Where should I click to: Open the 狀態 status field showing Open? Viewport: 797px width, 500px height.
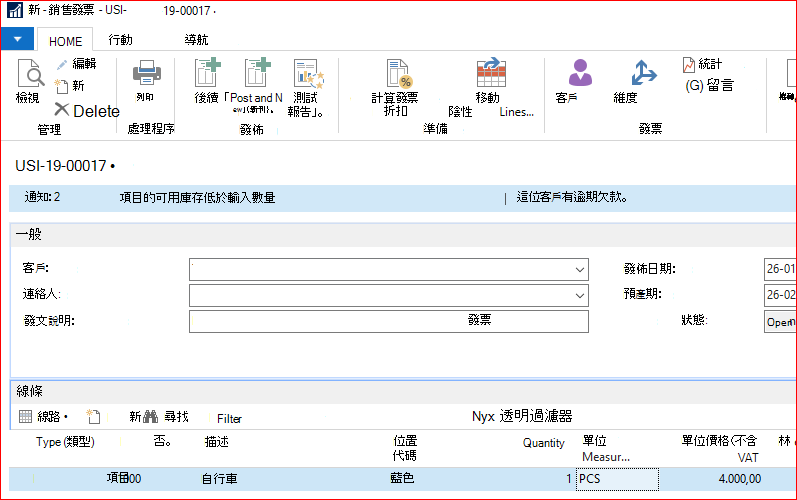(780, 322)
